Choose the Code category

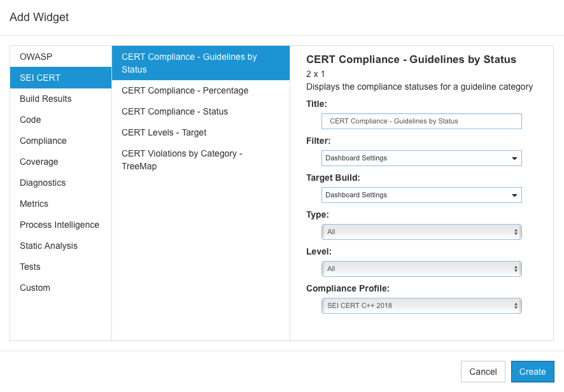pos(60,120)
